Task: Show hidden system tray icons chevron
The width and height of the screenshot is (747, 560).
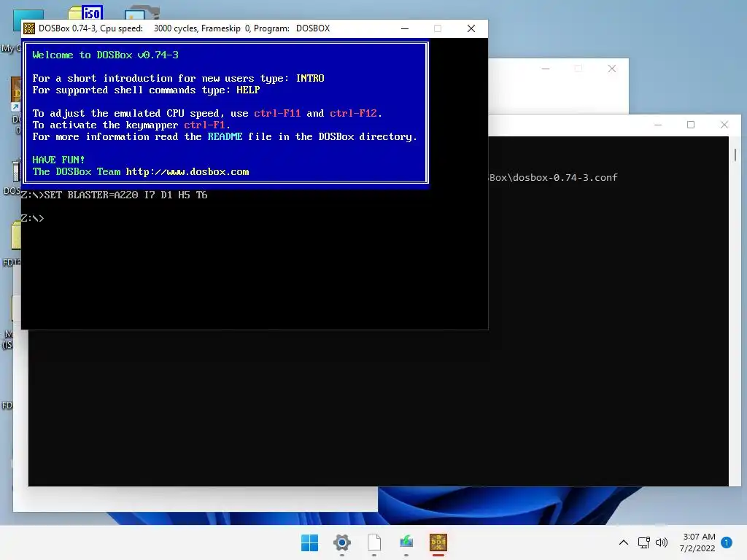Action: pos(623,542)
